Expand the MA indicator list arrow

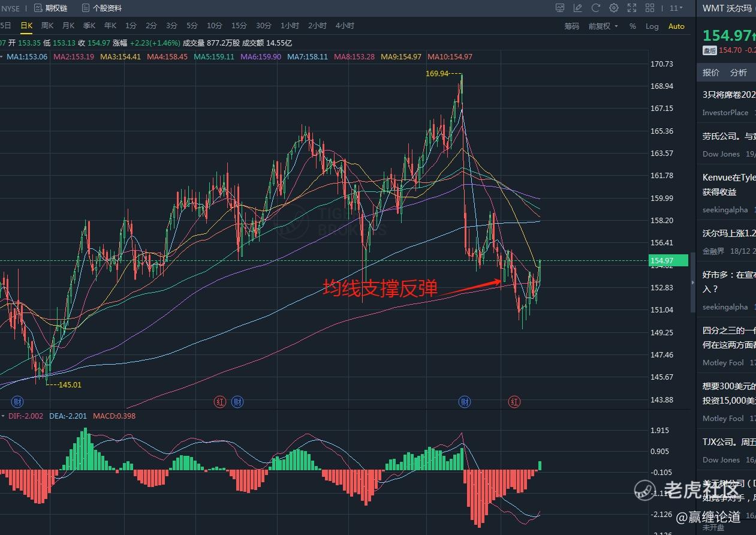2,56
